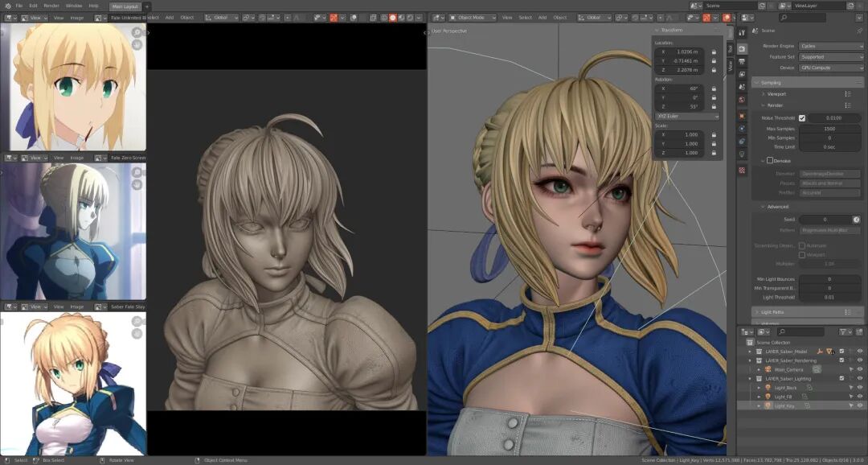Hide LAYER_Saber_Model with eye icon
The image size is (868, 465).
tap(860, 352)
